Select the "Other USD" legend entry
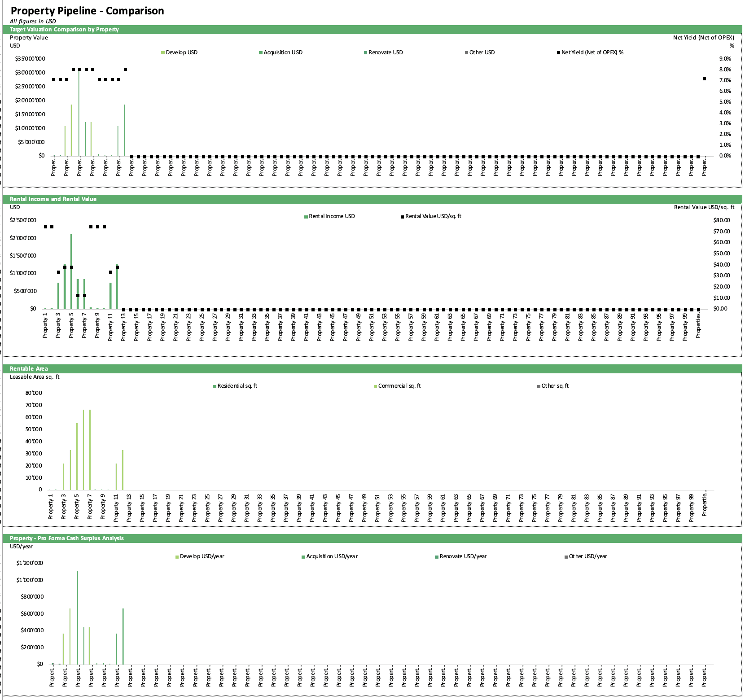The height and width of the screenshot is (700, 745). click(480, 52)
